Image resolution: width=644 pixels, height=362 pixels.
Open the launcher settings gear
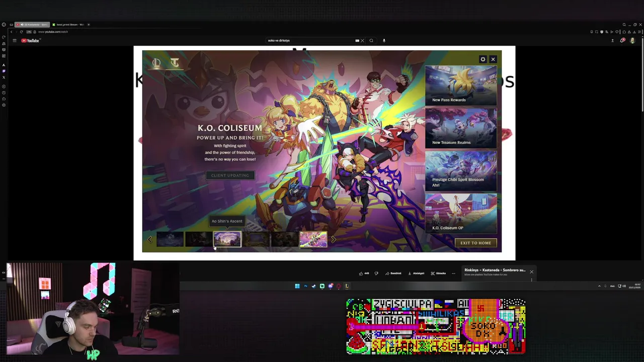tap(483, 59)
